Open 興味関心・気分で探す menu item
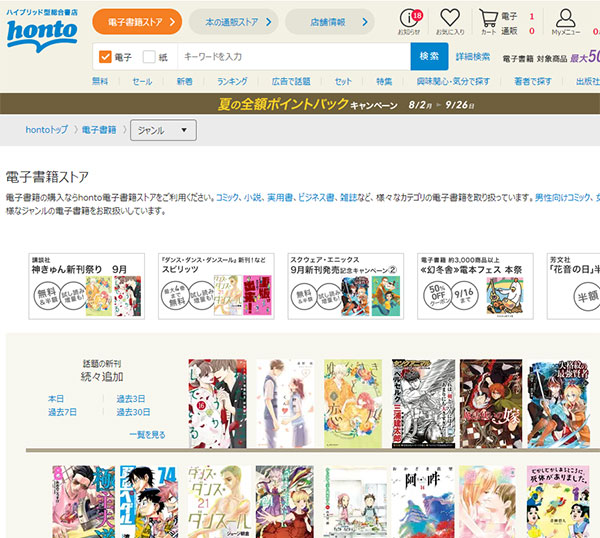The height and width of the screenshot is (538, 600). [453, 81]
